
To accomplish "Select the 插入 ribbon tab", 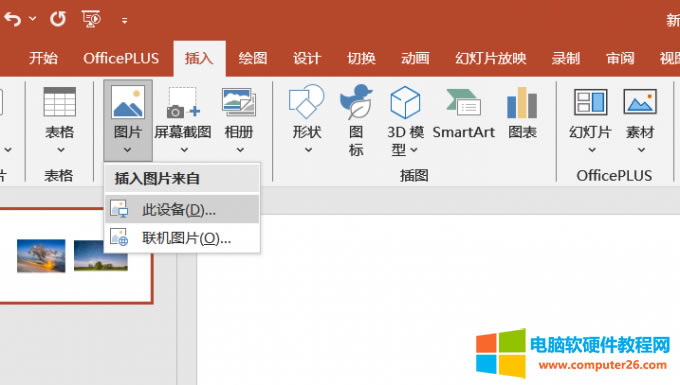I will [x=199, y=58].
